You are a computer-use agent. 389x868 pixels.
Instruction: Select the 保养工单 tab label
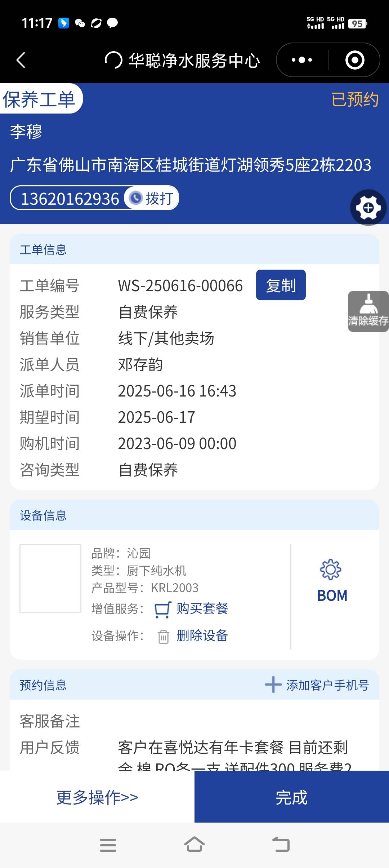[x=39, y=99]
